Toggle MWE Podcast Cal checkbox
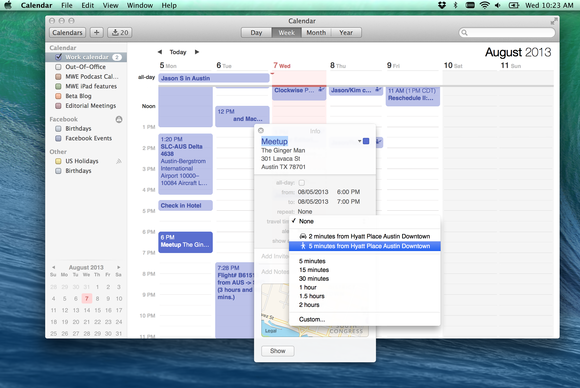Image resolution: width=580 pixels, height=388 pixels. pos(58,77)
